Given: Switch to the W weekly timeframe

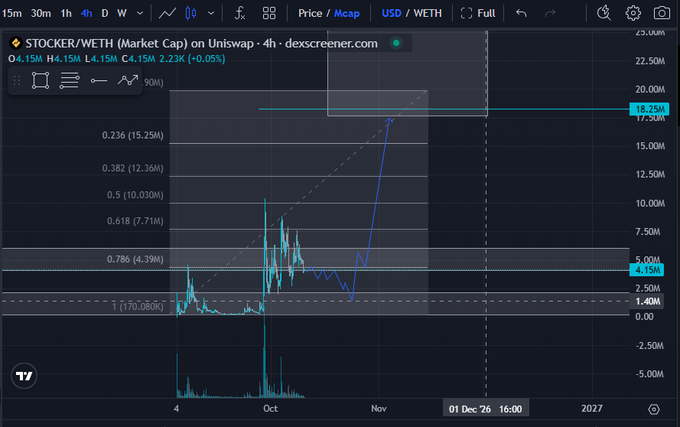Looking at the screenshot, I should 122,13.
